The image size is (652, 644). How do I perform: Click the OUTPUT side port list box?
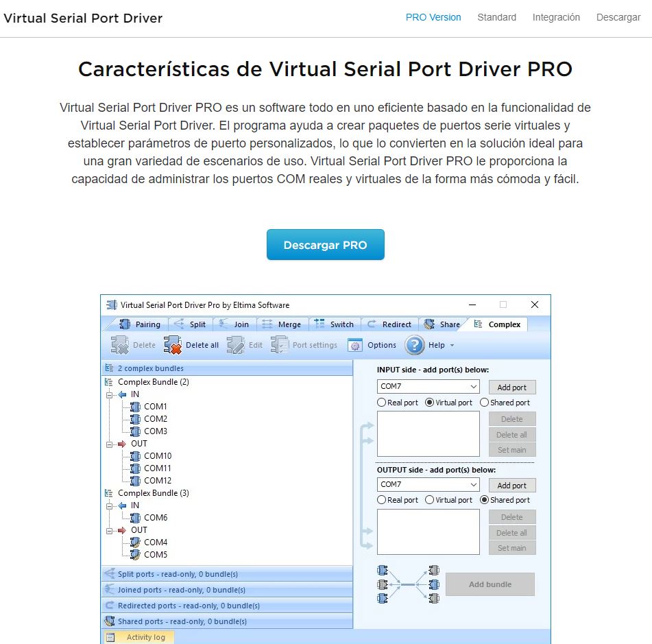(x=428, y=532)
